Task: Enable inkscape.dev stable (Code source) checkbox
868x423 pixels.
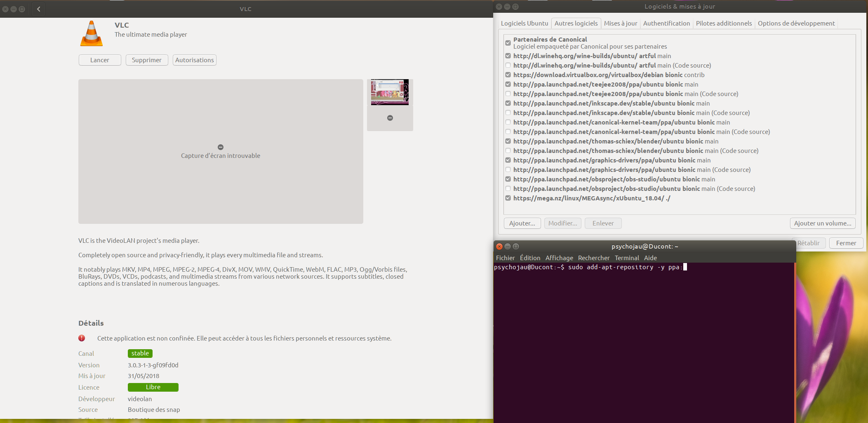Action: coord(508,113)
